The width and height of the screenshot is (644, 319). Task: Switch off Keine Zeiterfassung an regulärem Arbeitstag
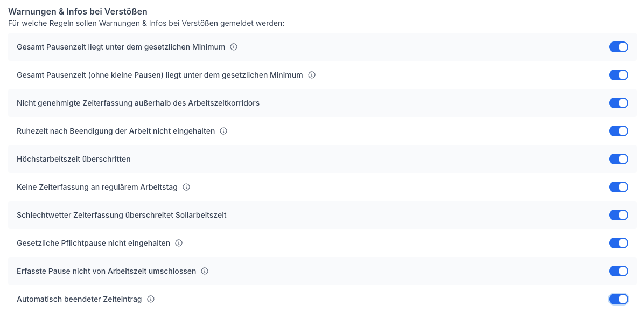619,187
